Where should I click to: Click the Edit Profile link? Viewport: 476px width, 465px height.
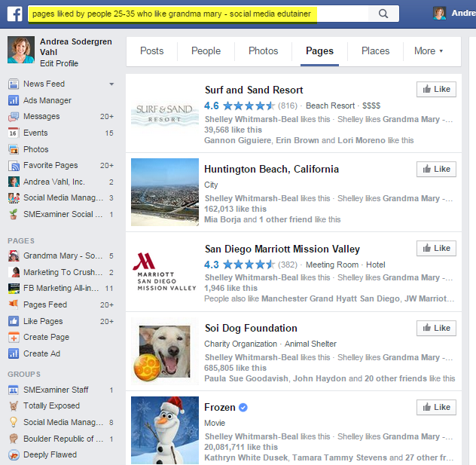tap(59, 63)
